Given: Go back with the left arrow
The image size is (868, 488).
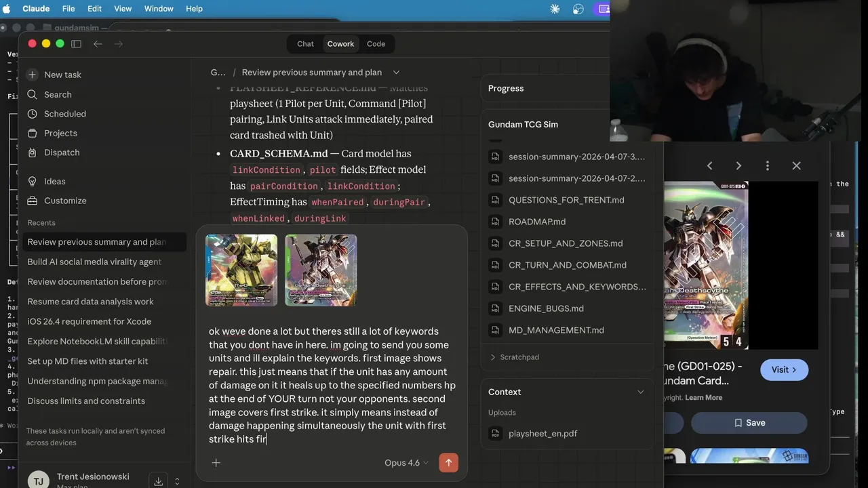Looking at the screenshot, I should pos(98,43).
